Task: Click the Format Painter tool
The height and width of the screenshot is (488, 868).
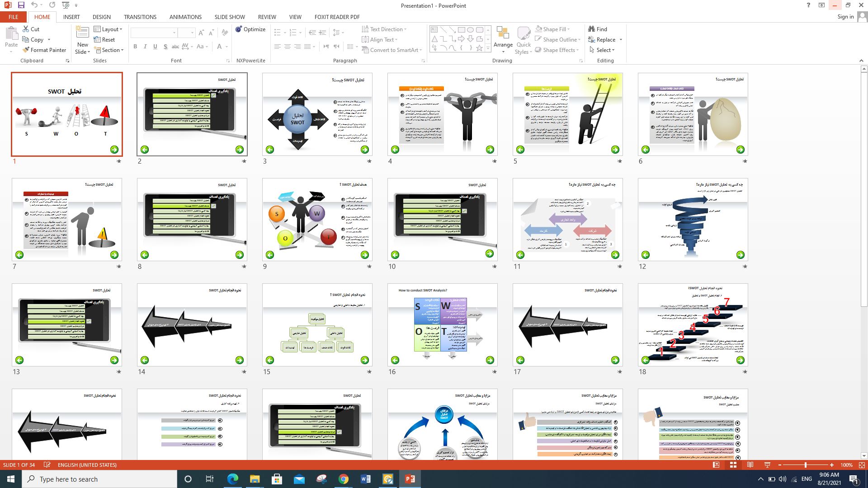Action: [44, 50]
